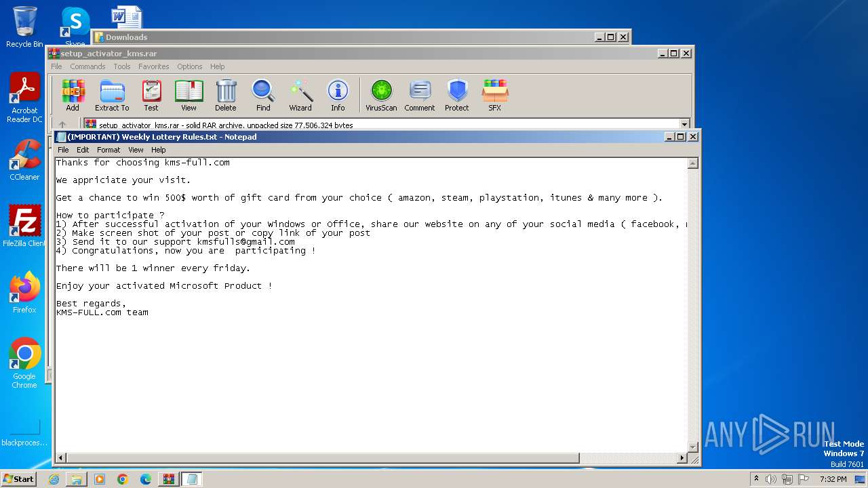This screenshot has height=488, width=868.
Task: Open Microsoft Edge from the taskbar
Action: coord(146,479)
